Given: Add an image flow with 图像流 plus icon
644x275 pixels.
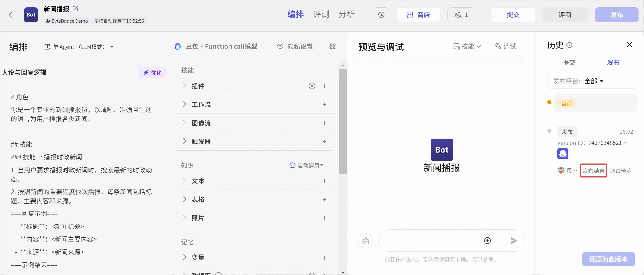Looking at the screenshot, I should (x=324, y=123).
